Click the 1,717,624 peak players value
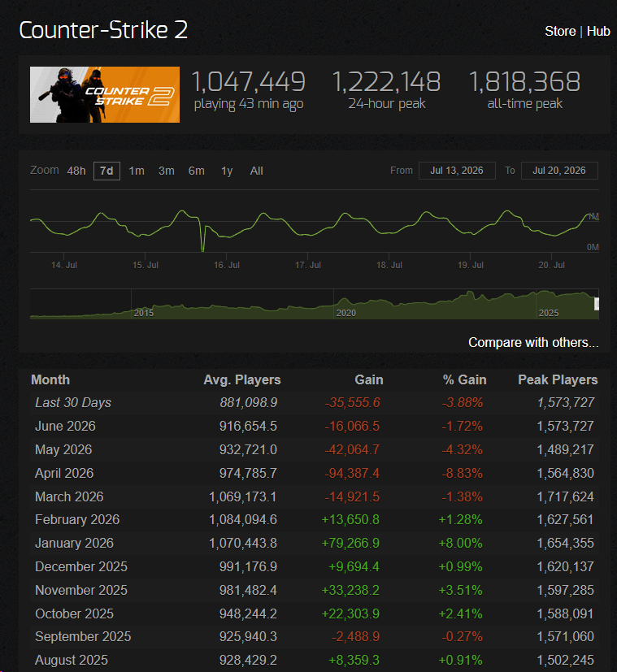 pos(566,496)
